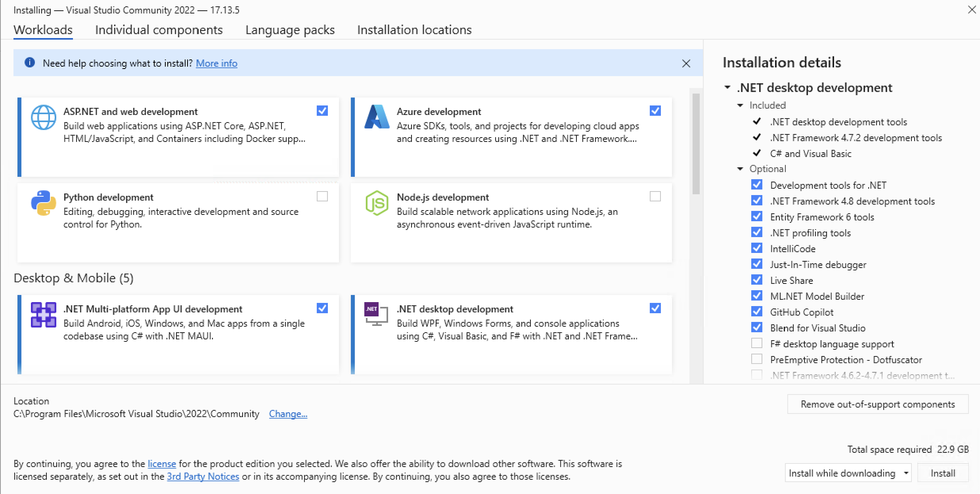Uncheck ML.NET Model Builder
Viewport: 980px width, 494px height.
pos(757,296)
